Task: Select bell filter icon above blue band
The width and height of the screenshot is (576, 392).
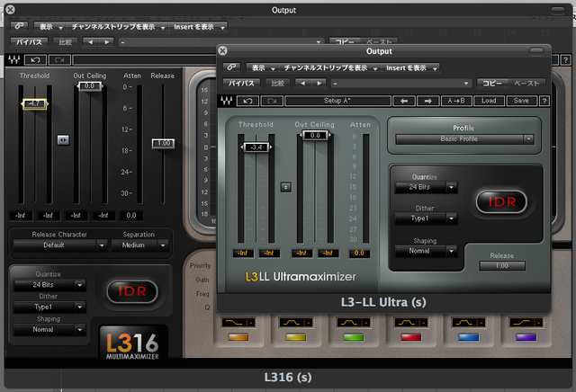Action: click(468, 322)
